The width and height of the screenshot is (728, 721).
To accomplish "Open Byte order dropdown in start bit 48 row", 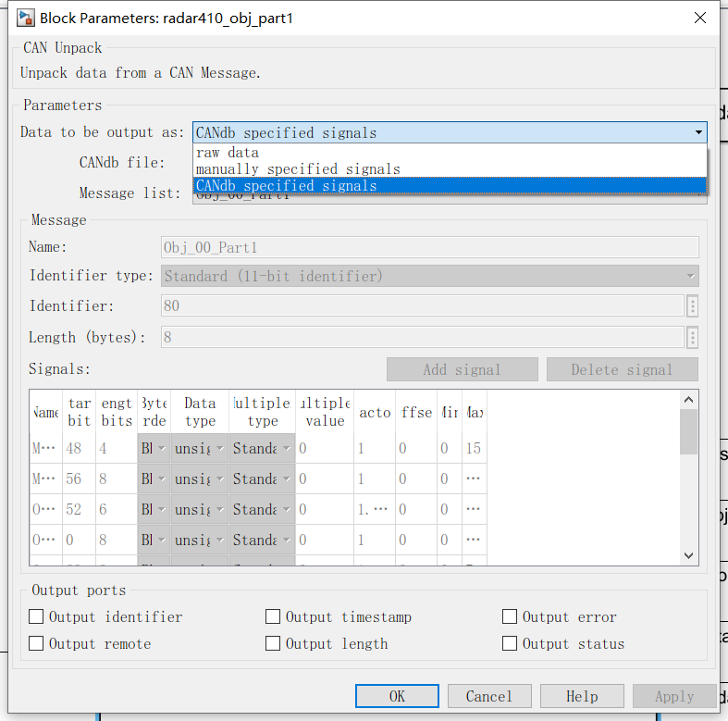I will coord(154,448).
